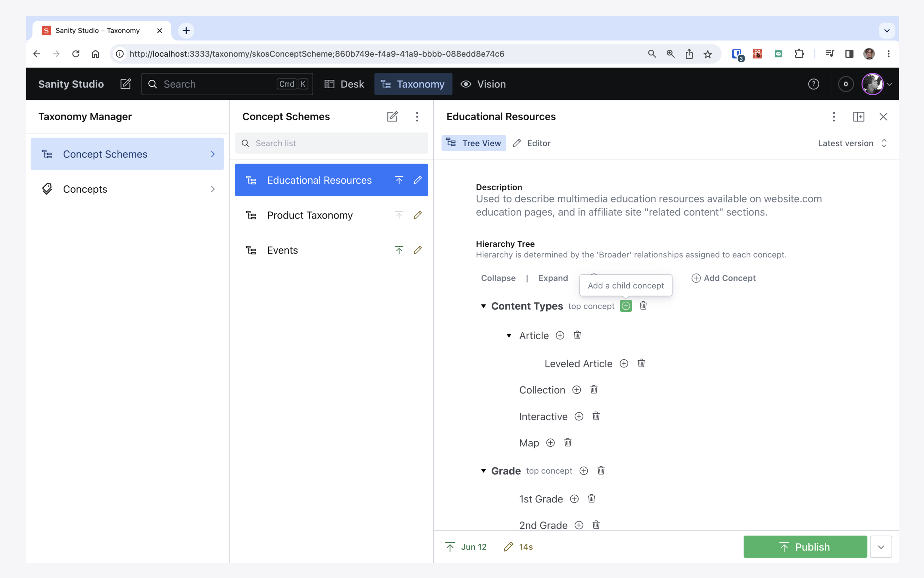This screenshot has height=578, width=924.
Task: Switch to the Taxonomy tool
Action: [413, 84]
